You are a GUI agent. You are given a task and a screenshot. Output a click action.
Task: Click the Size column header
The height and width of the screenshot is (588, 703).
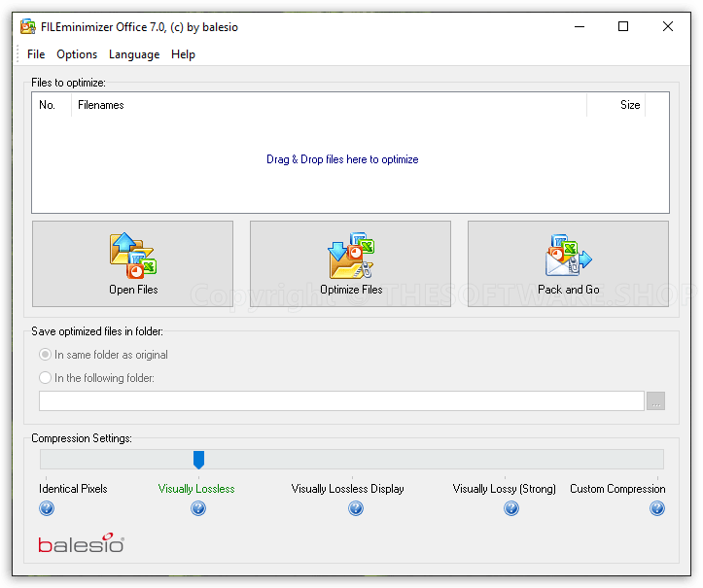click(616, 105)
